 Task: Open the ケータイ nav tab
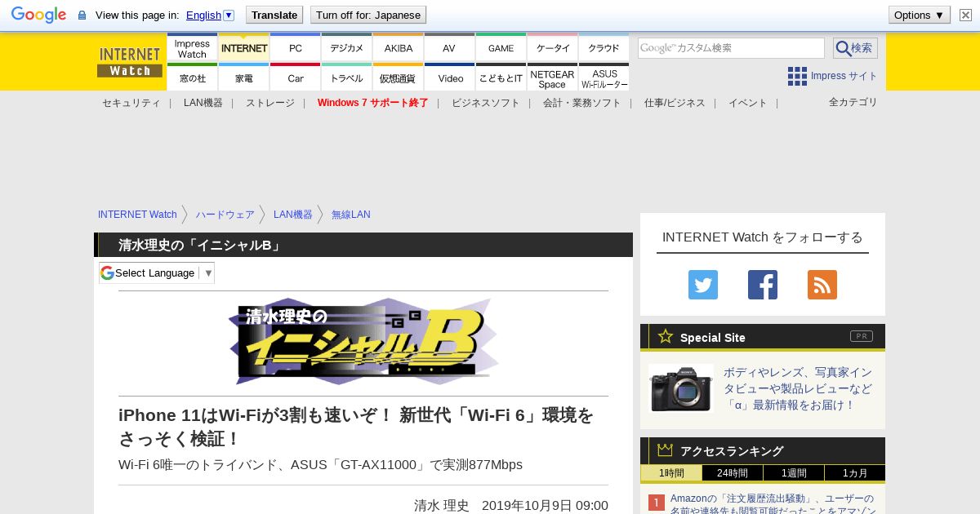[x=553, y=48]
